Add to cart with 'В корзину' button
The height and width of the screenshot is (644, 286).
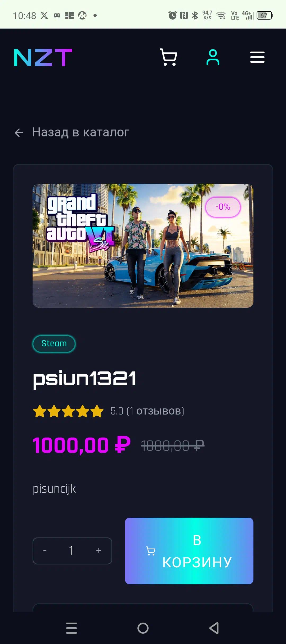click(189, 551)
